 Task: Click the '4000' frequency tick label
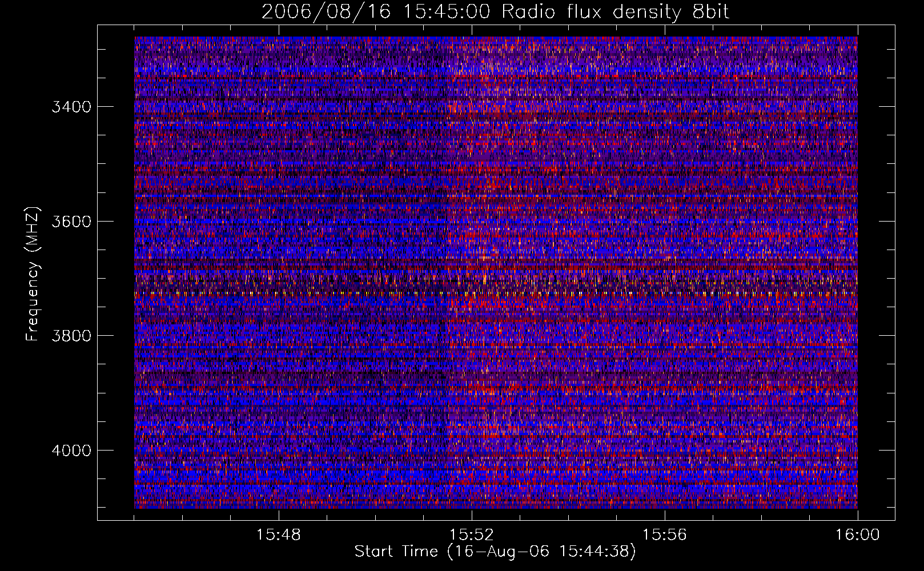(x=71, y=451)
